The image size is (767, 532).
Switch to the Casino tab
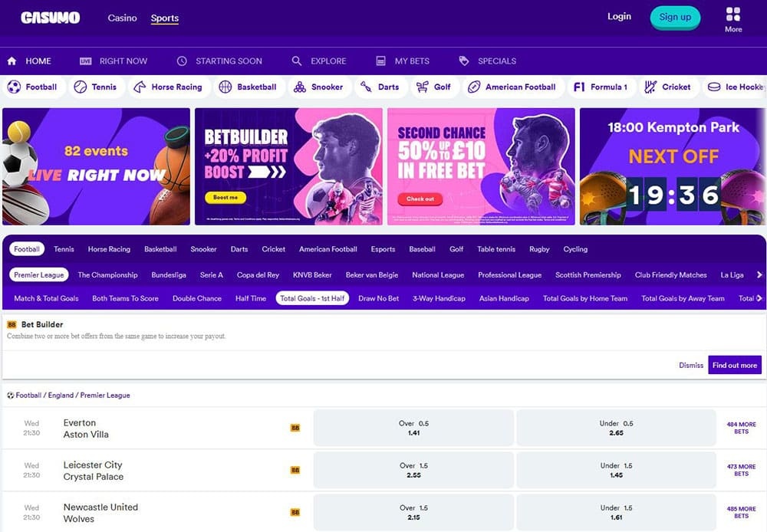point(122,18)
